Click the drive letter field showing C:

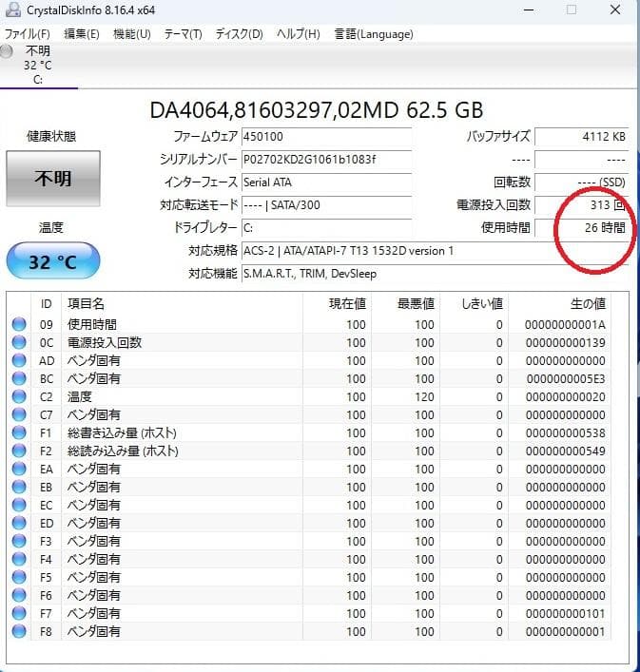click(326, 227)
